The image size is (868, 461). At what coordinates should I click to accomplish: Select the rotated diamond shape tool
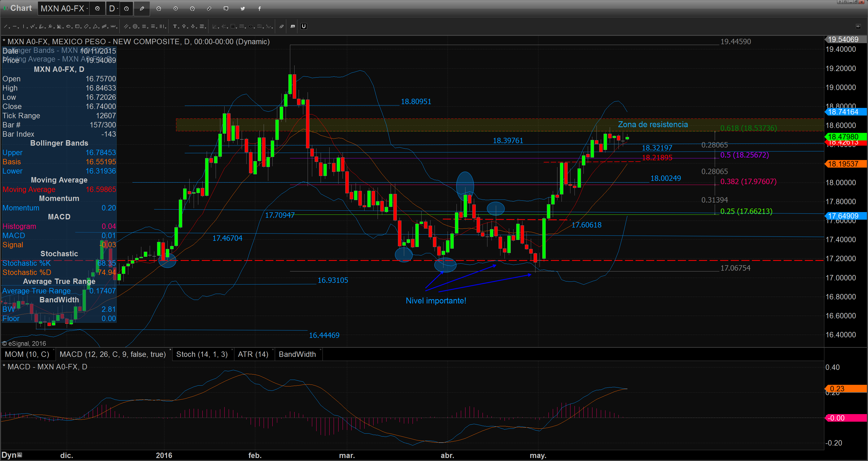coord(86,26)
